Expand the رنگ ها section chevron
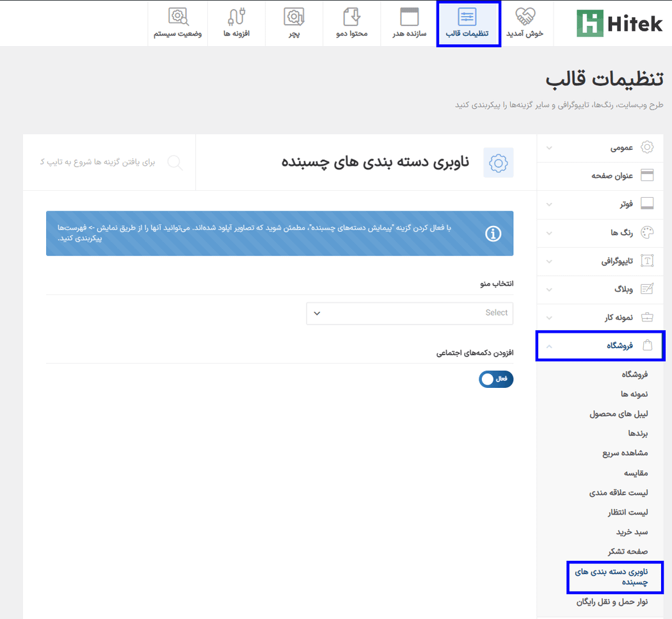This screenshot has height=619, width=672. tap(549, 233)
